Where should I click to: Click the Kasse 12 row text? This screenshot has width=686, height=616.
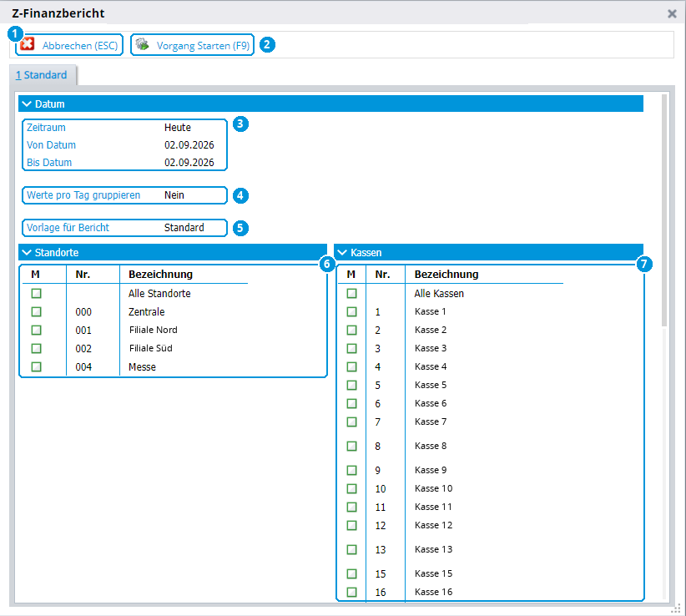click(x=433, y=525)
